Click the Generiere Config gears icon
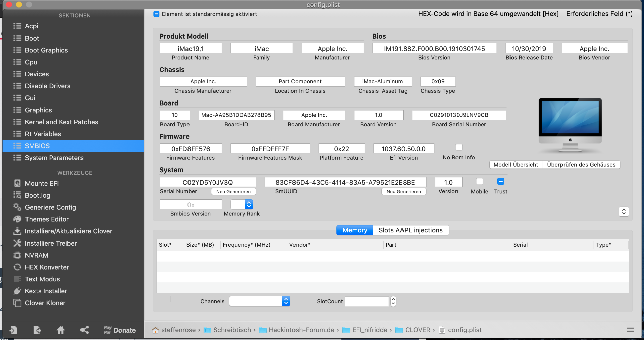This screenshot has width=644, height=340. [x=17, y=207]
